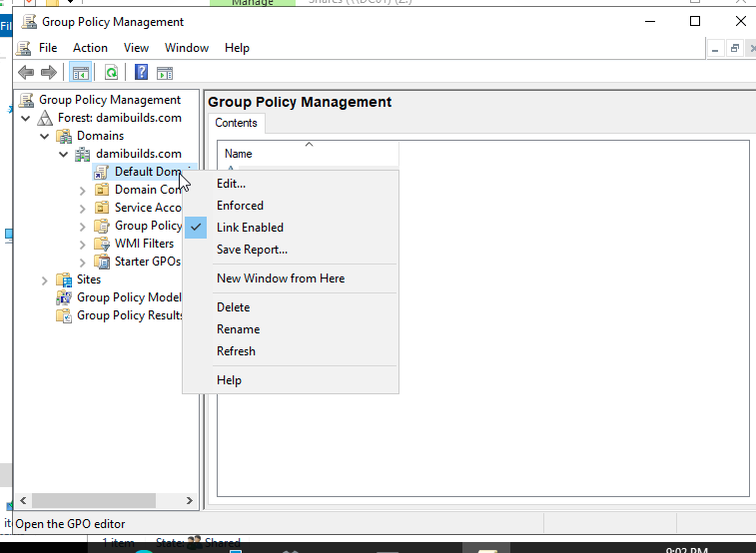Click the Group Policy Management title bar icon

pos(29,22)
